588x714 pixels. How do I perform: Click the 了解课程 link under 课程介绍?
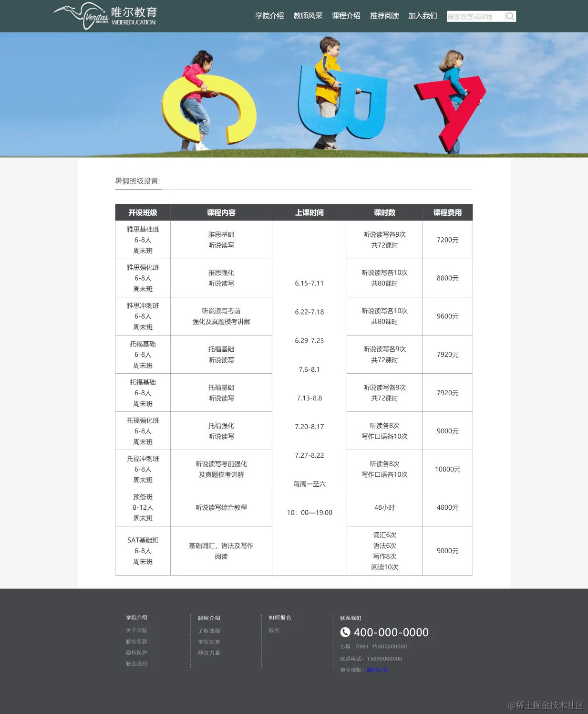pos(209,630)
